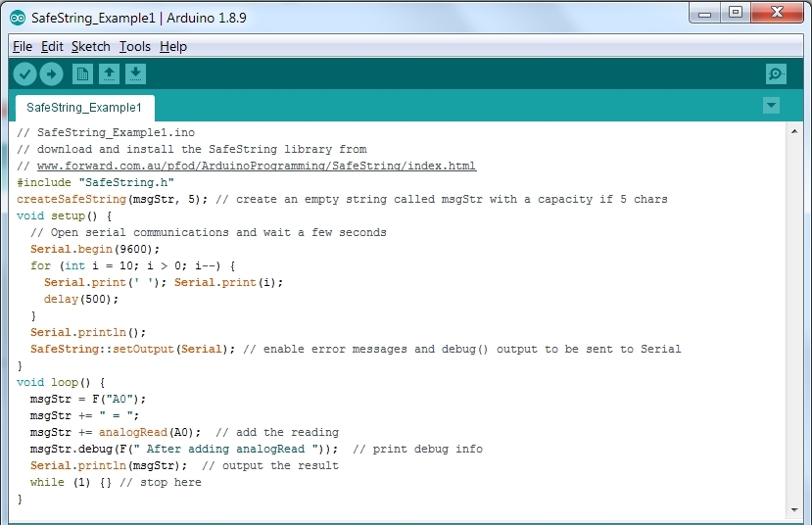Create a new sketch with the page icon
Image resolution: width=812 pixels, height=525 pixels.
tap(82, 74)
